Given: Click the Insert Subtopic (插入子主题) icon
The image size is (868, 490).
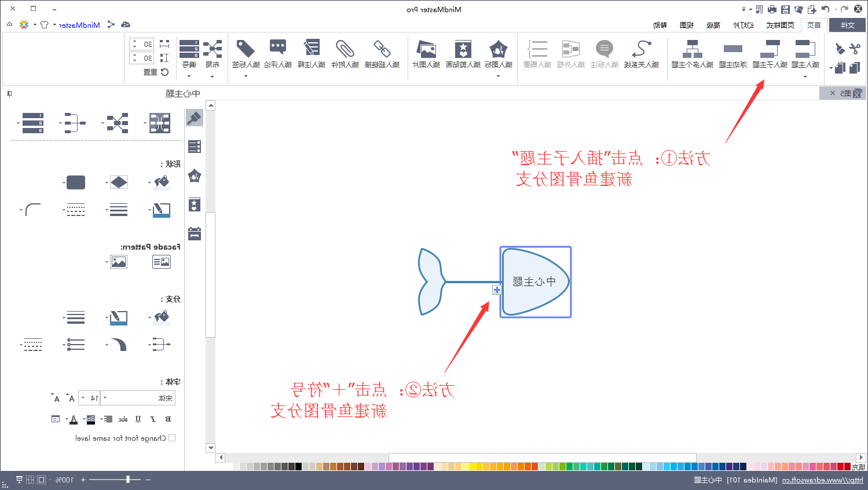Looking at the screenshot, I should click(x=770, y=49).
